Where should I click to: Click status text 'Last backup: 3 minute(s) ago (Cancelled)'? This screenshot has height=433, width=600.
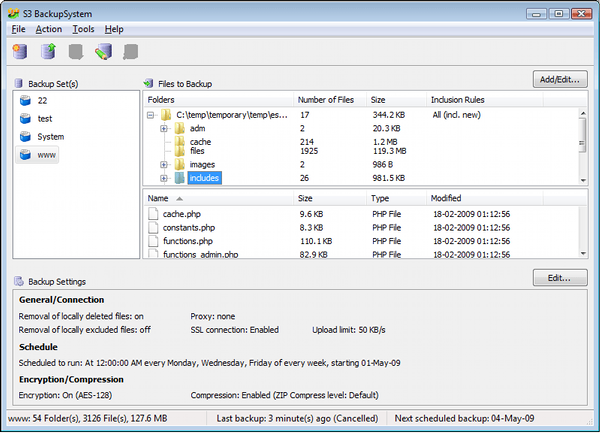click(297, 418)
